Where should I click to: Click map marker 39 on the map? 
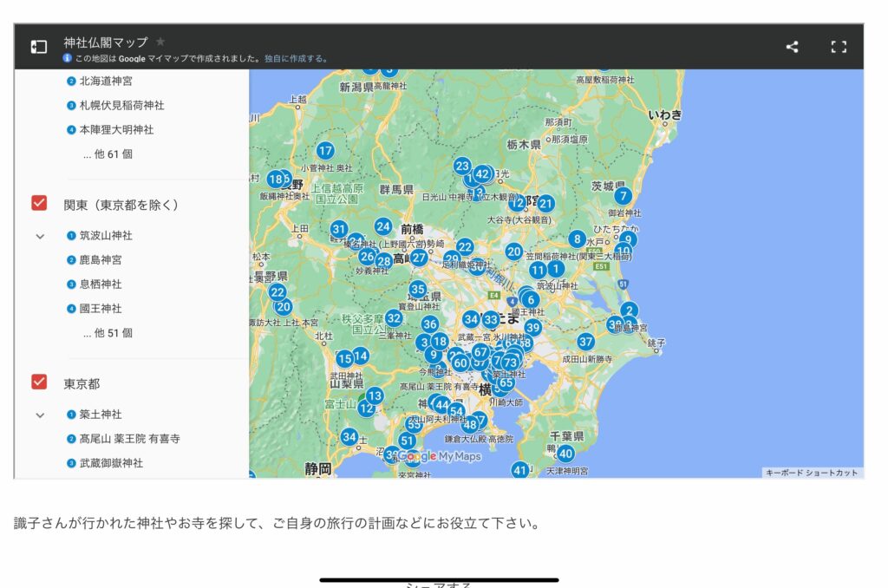click(x=532, y=328)
